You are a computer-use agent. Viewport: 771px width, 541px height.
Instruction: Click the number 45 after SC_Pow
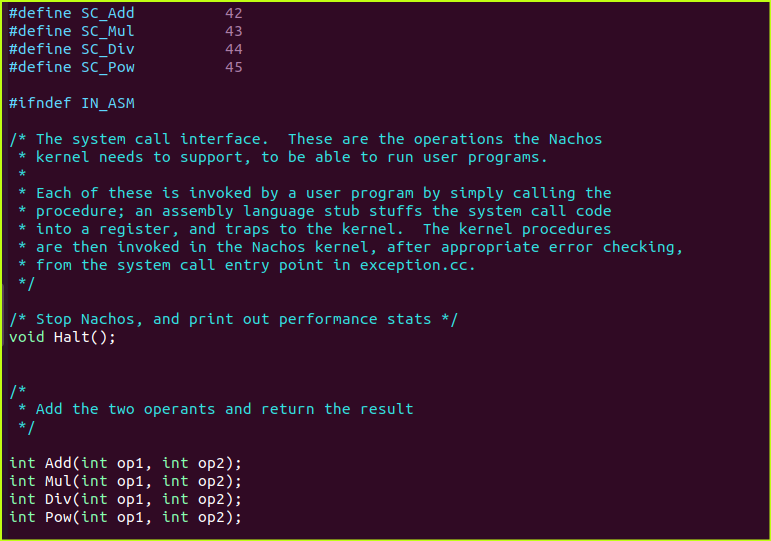click(234, 68)
